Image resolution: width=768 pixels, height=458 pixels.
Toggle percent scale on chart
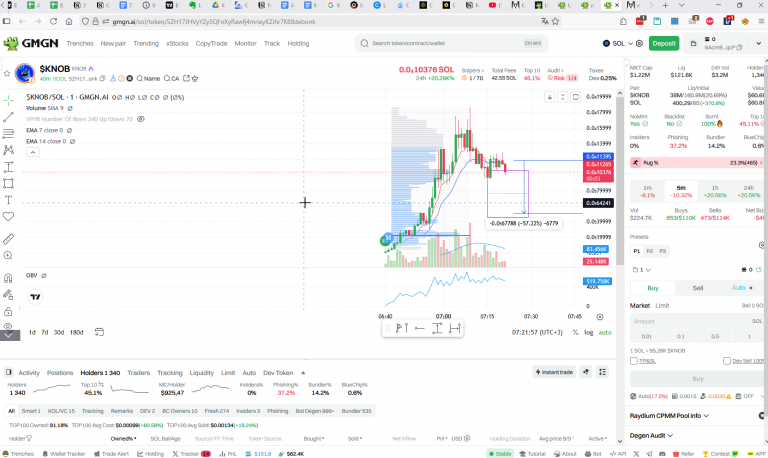(575, 333)
